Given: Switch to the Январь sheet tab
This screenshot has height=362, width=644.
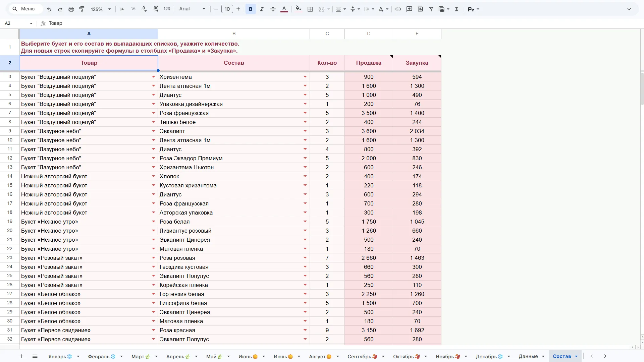Looking at the screenshot, I should click(x=60, y=356).
